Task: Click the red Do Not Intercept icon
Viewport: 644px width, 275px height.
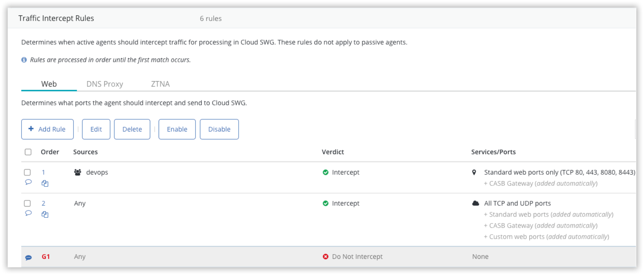Action: 326,257
